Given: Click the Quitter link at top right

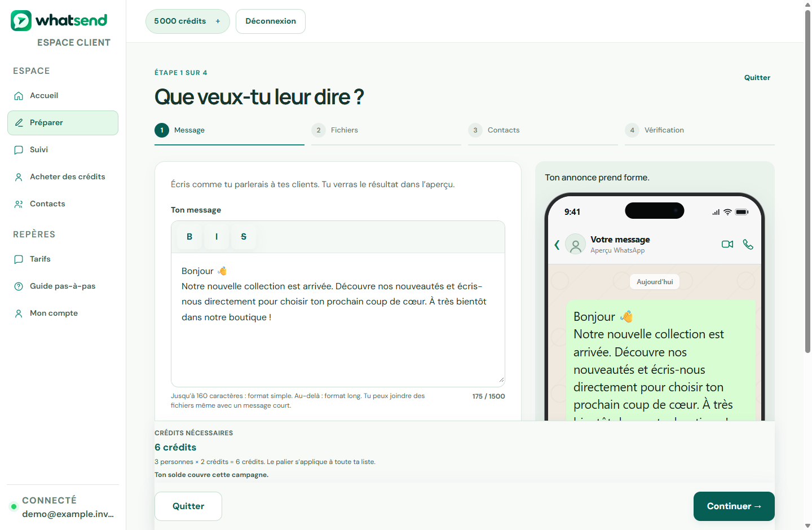Looking at the screenshot, I should (757, 78).
